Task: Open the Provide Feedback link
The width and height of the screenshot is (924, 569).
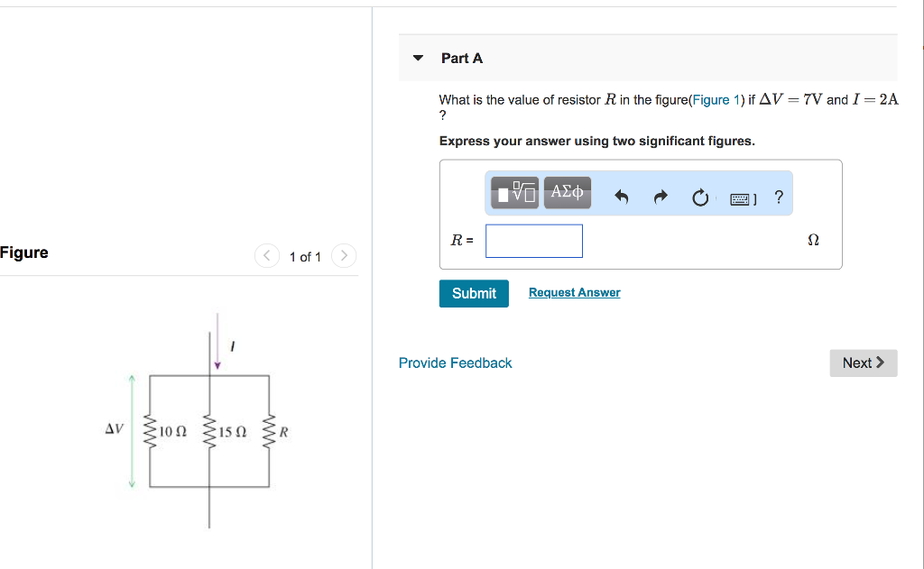Action: point(455,363)
